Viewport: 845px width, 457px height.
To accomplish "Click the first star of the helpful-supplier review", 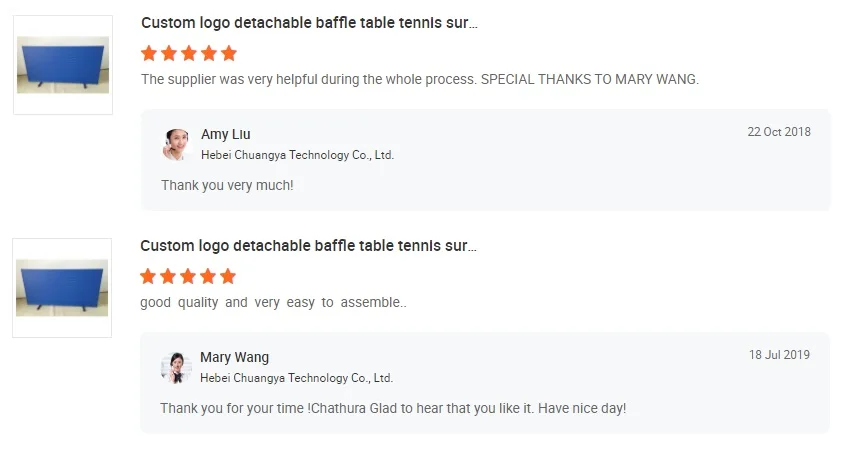I will click(149, 53).
